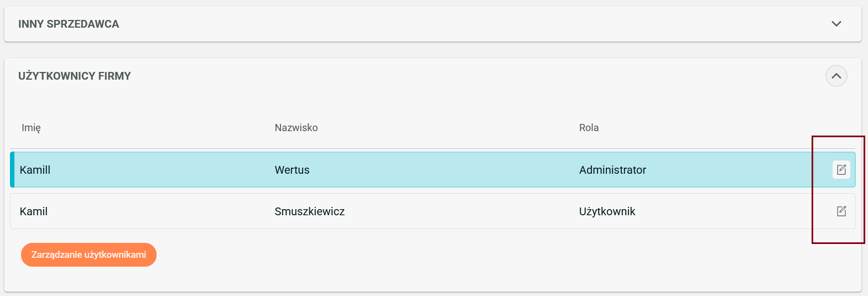
Task: Select the first name Kamil cell
Action: (34, 211)
